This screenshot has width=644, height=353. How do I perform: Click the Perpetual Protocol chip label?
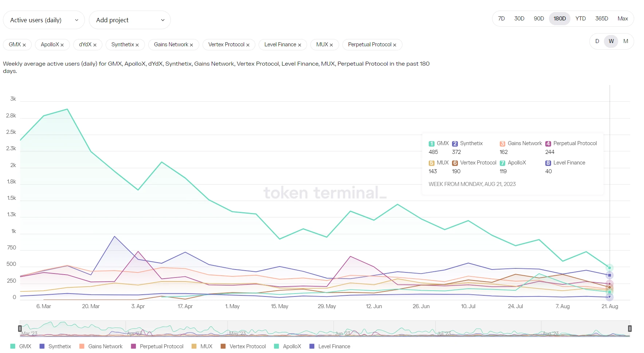[370, 44]
